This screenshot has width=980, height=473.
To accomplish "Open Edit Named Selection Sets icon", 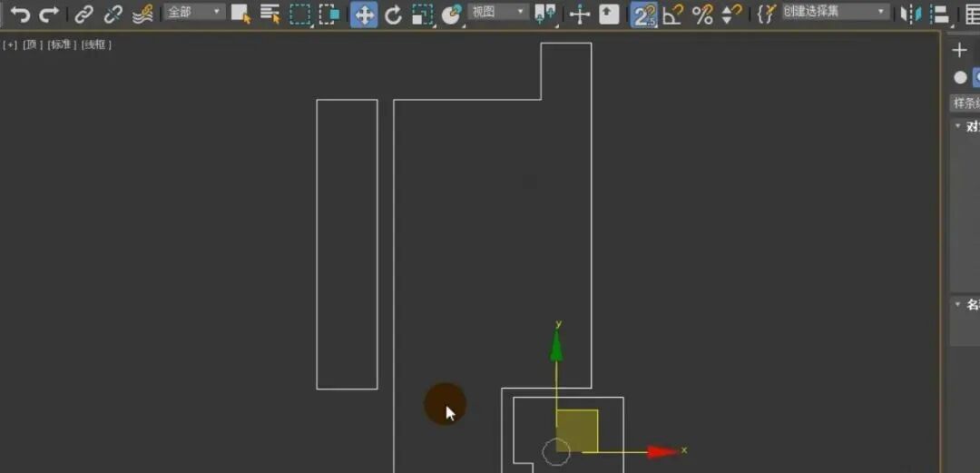I will [766, 14].
